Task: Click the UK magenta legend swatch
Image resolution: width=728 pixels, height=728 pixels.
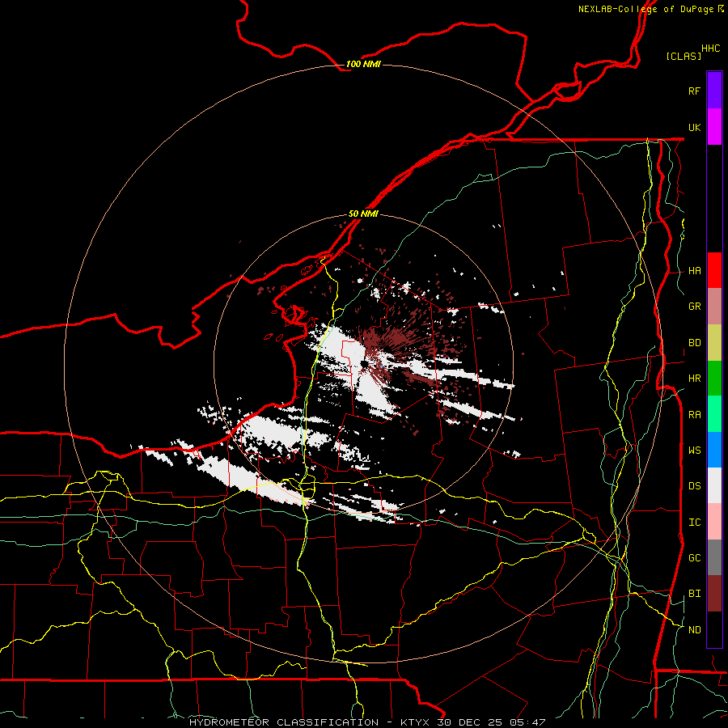Action: 714,127
